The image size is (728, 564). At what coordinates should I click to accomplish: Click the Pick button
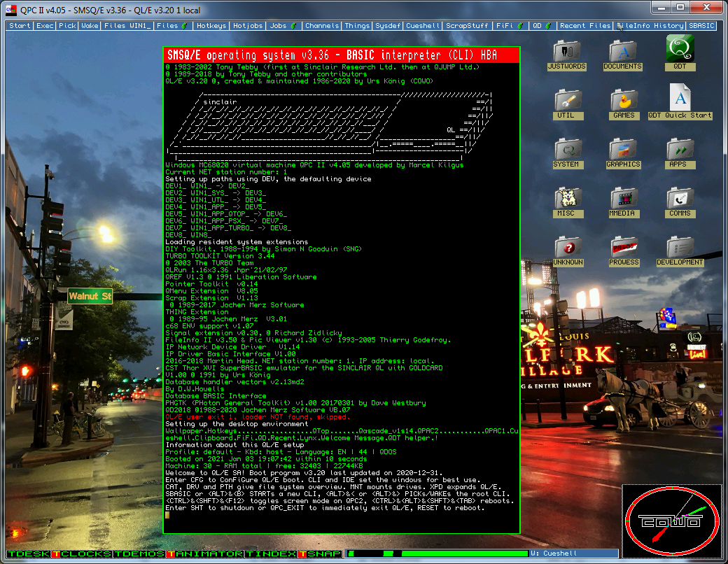tap(67, 26)
